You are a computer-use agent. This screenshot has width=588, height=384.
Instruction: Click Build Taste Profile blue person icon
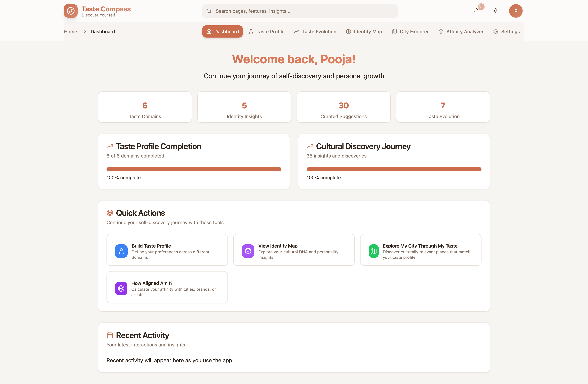(121, 251)
